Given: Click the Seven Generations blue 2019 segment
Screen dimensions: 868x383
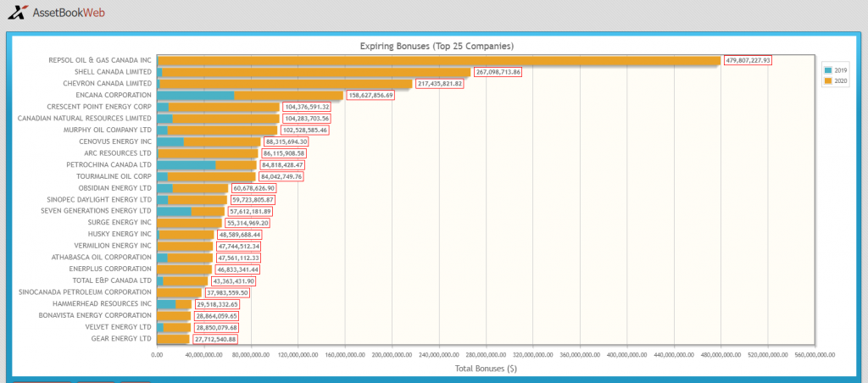Looking at the screenshot, I should [x=175, y=211].
